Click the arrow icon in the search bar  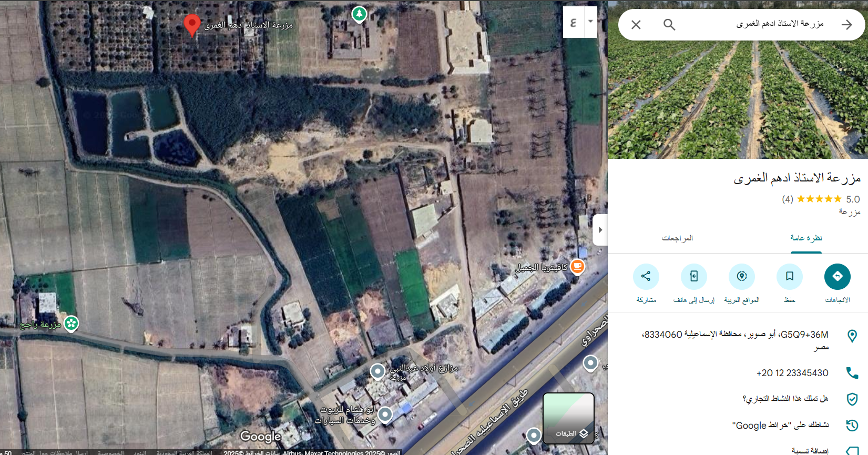point(846,25)
